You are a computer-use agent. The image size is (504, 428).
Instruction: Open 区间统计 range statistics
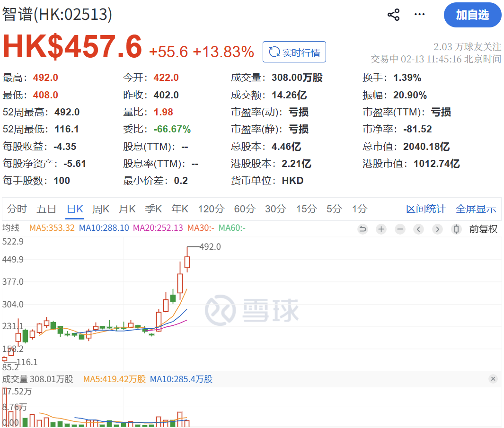point(426,209)
